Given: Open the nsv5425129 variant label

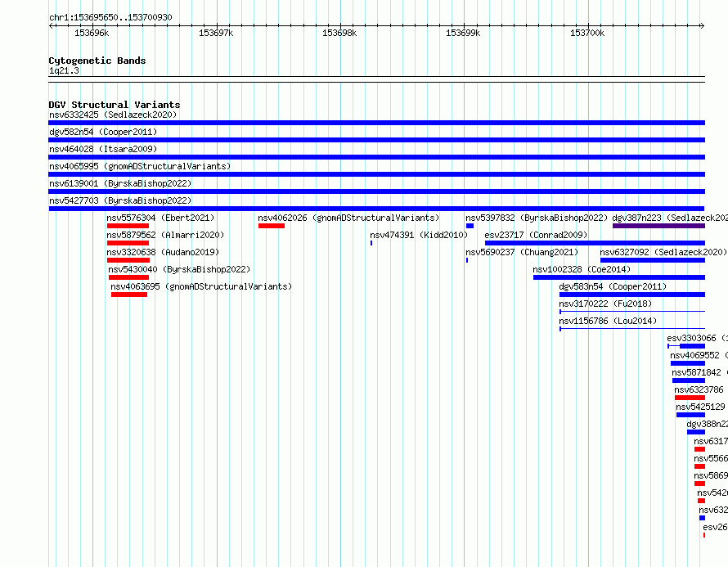Looking at the screenshot, I should click(701, 407).
